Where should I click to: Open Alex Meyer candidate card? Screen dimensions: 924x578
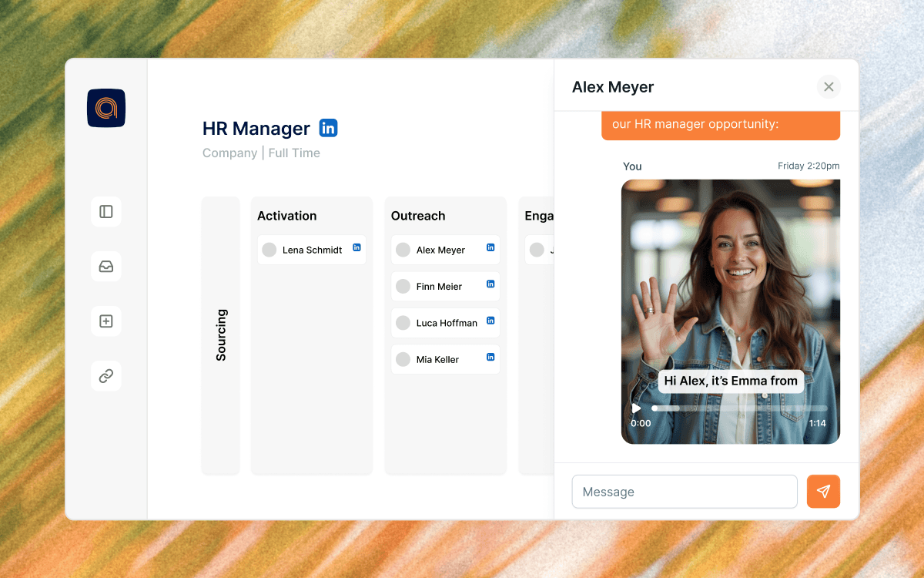(x=441, y=250)
